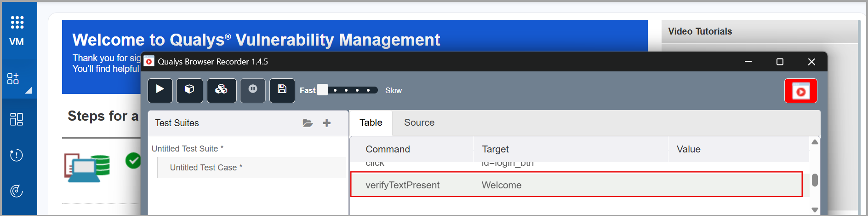Click the Value column header
The width and height of the screenshot is (868, 216).
click(688, 149)
